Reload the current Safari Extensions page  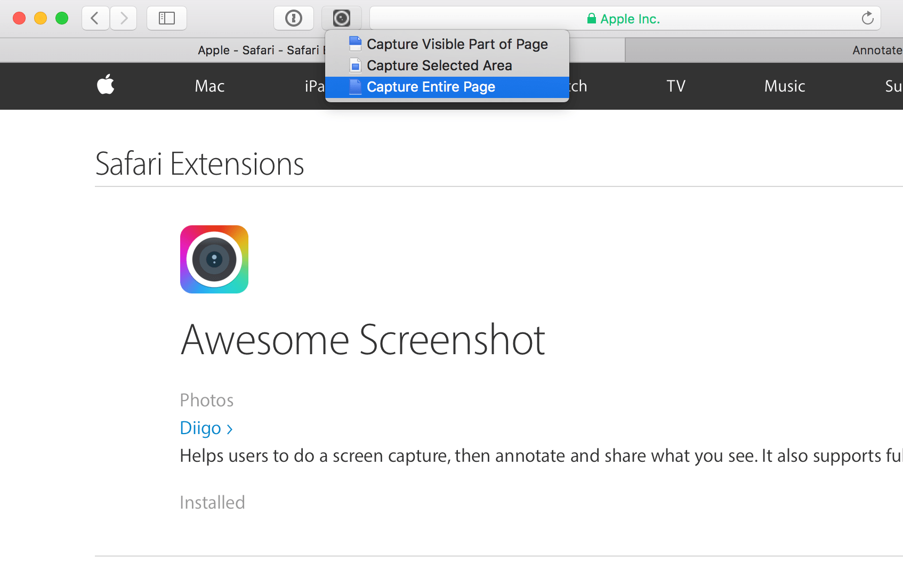click(868, 18)
